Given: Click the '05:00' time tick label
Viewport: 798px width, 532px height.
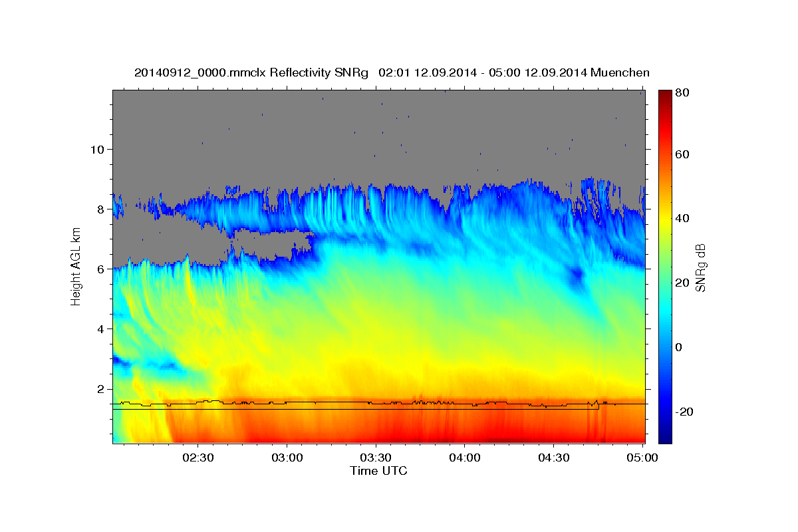Looking at the screenshot, I should 642,458.
